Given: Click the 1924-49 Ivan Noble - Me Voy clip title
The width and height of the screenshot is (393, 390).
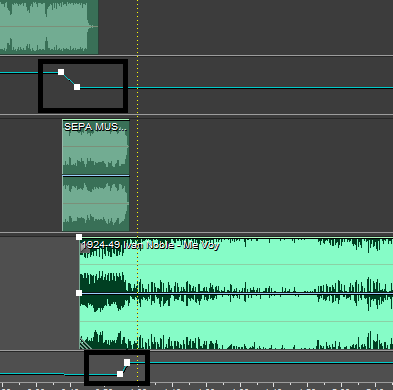Looking at the screenshot, I should coord(150,245).
